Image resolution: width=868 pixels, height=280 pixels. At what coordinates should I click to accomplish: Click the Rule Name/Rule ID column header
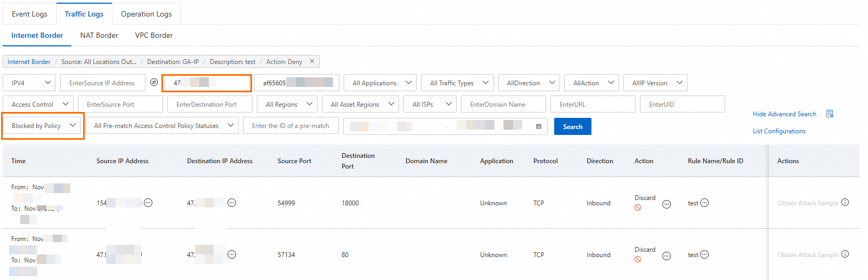point(716,161)
